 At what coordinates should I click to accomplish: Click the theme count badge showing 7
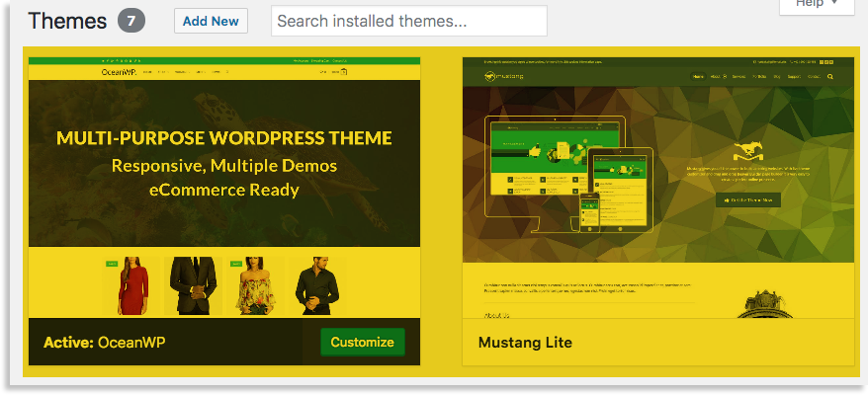(x=130, y=21)
